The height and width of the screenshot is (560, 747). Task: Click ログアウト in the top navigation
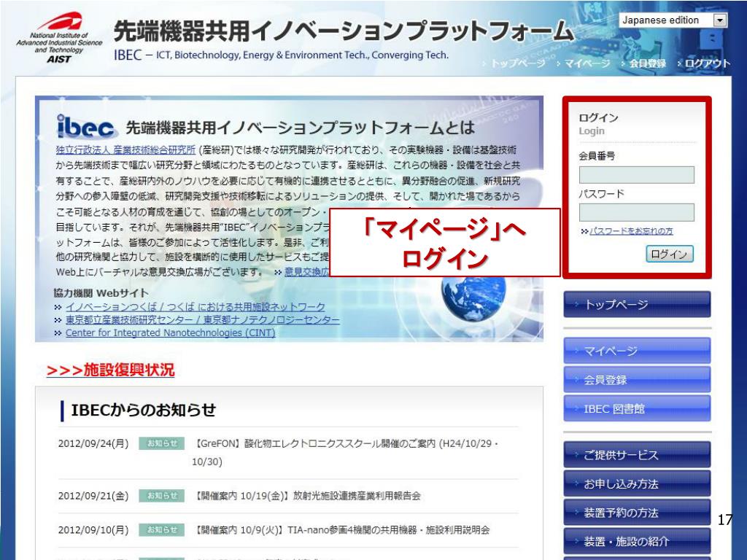pyautogui.click(x=708, y=63)
